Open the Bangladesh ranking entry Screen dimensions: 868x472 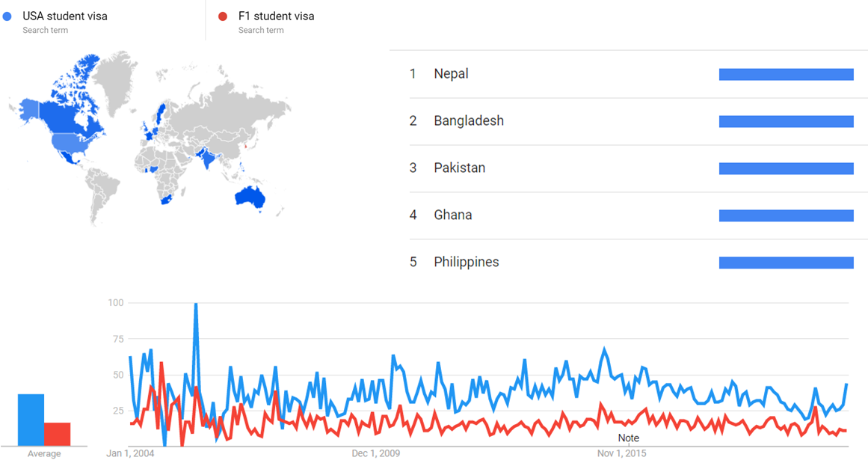pos(469,121)
